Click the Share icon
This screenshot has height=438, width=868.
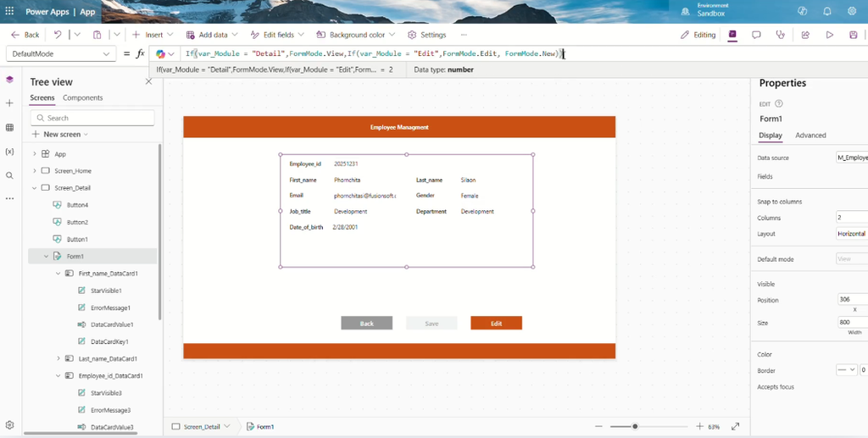pos(805,34)
